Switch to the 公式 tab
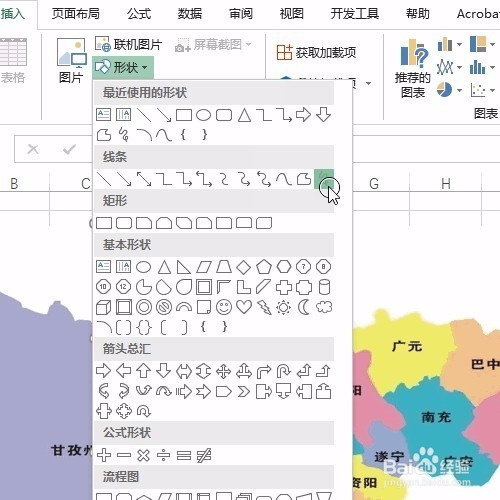Viewport: 500px width, 500px height. click(139, 14)
